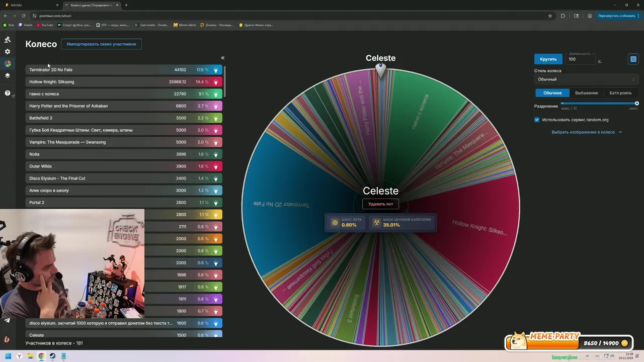The width and height of the screenshot is (644, 362).
Task: Reload the page
Action: tap(23, 16)
